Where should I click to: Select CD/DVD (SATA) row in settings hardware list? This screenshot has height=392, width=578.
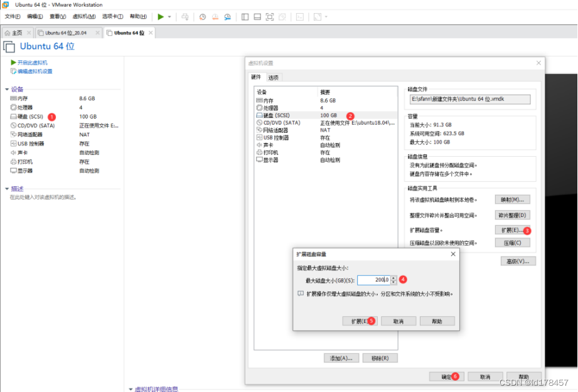326,123
